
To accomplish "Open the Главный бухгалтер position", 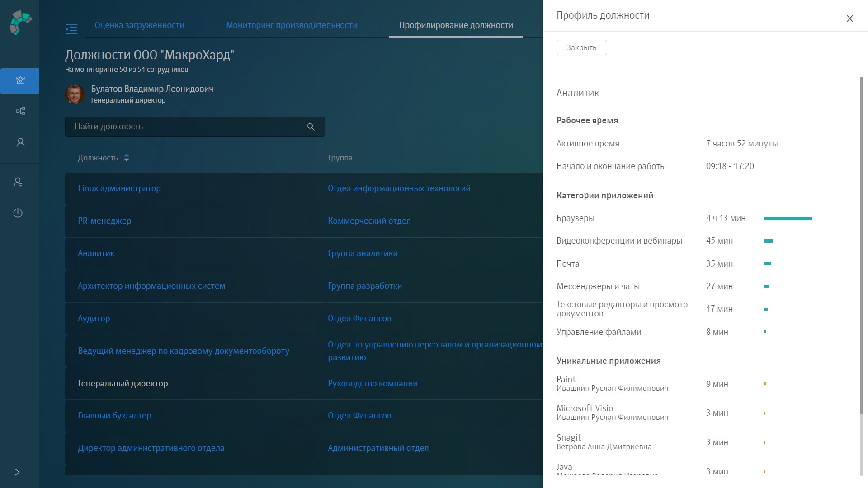I will (x=114, y=415).
